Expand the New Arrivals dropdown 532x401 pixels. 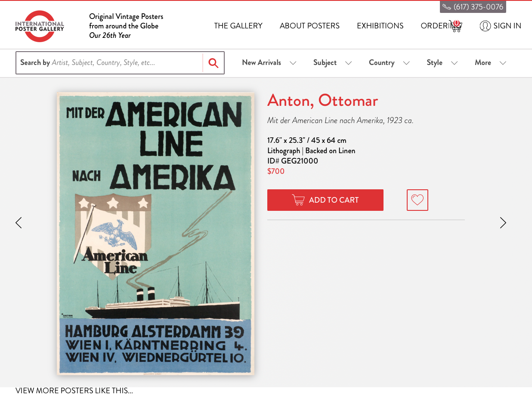click(269, 63)
